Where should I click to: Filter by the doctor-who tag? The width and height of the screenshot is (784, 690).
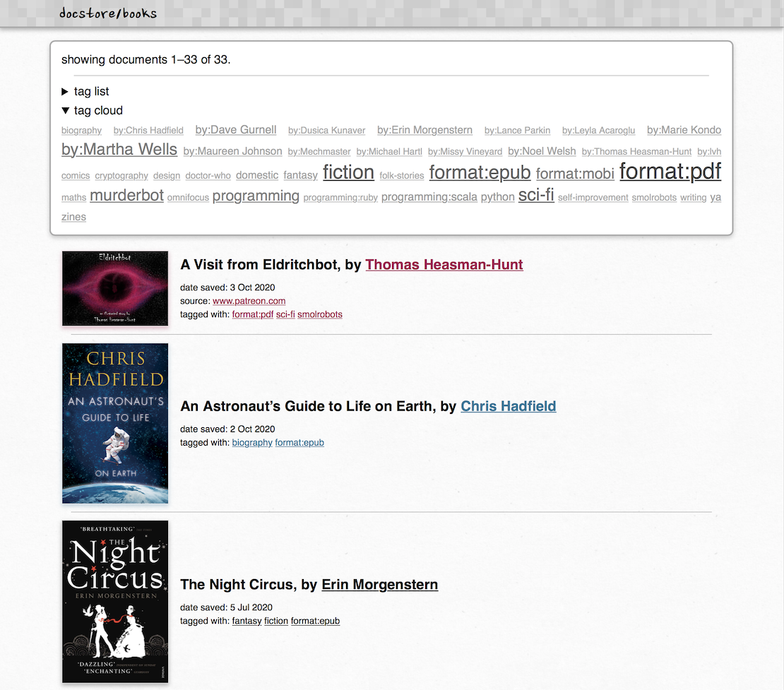coord(208,175)
